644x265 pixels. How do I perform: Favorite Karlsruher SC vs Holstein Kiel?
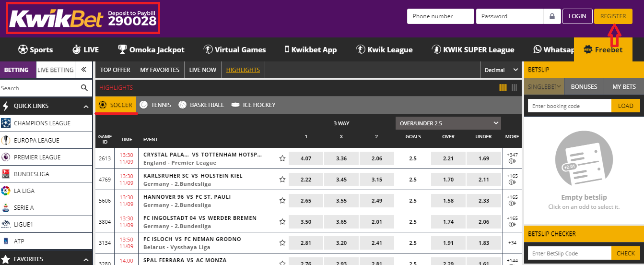(x=282, y=180)
